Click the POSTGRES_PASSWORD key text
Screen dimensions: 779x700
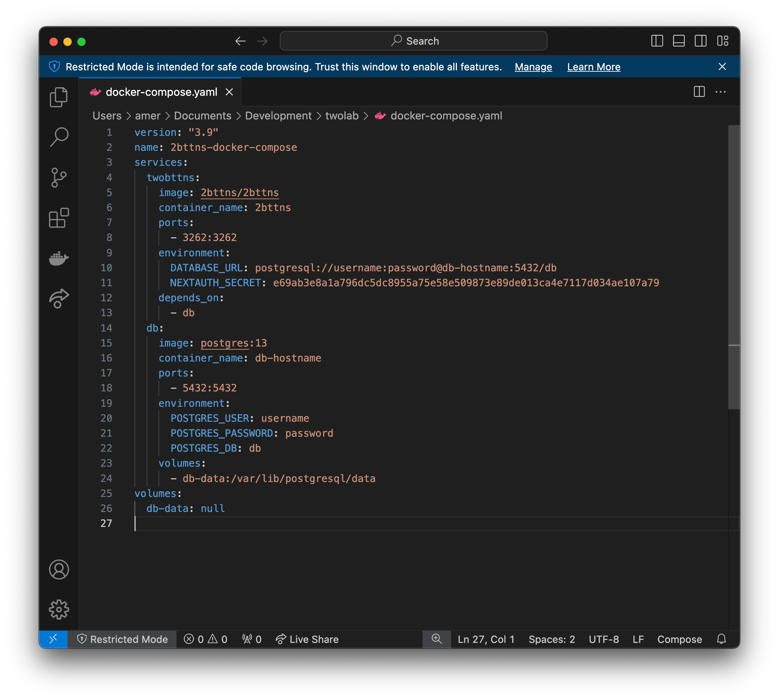[x=222, y=433]
